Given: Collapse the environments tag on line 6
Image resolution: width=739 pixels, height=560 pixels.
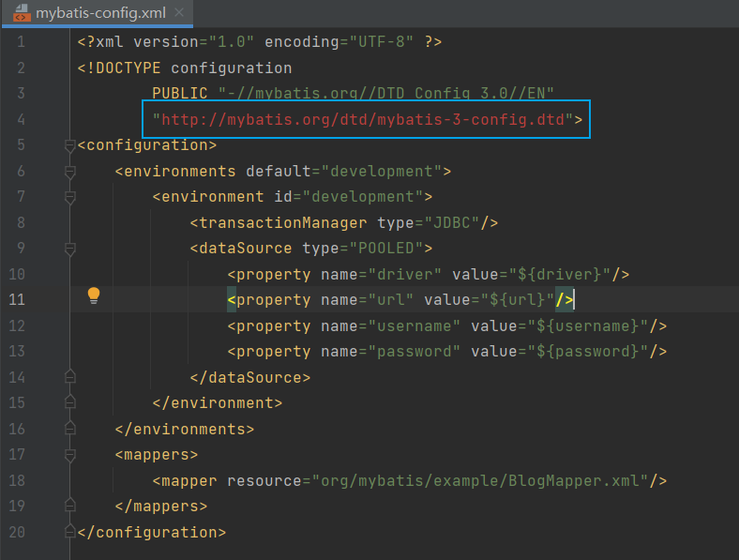Looking at the screenshot, I should coord(69,172).
